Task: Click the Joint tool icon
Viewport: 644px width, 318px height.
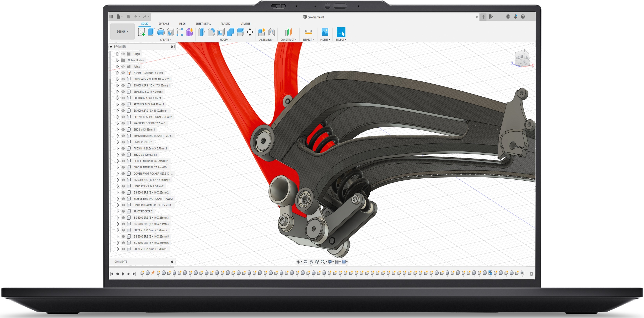Action: pyautogui.click(x=271, y=32)
